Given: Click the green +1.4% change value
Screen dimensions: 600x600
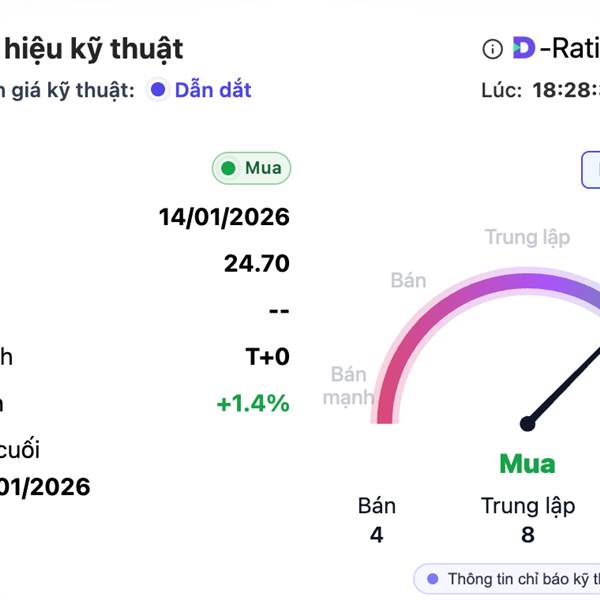Looking at the screenshot, I should [253, 404].
